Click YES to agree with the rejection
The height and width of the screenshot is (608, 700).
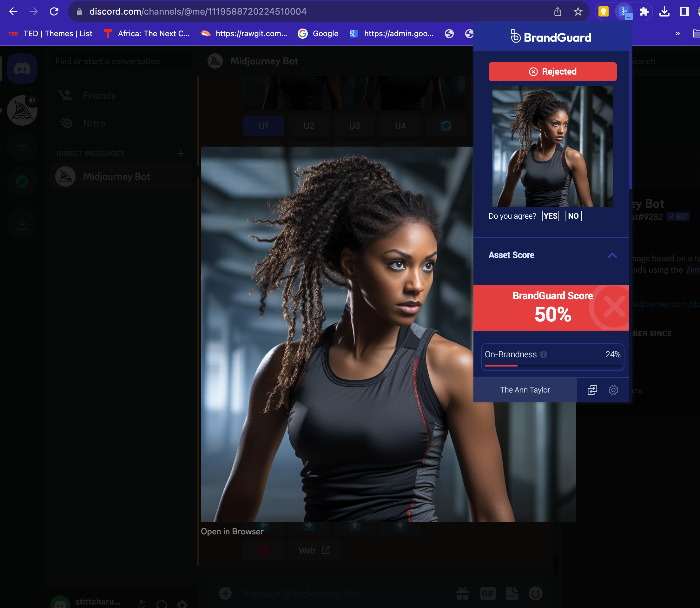pos(550,216)
